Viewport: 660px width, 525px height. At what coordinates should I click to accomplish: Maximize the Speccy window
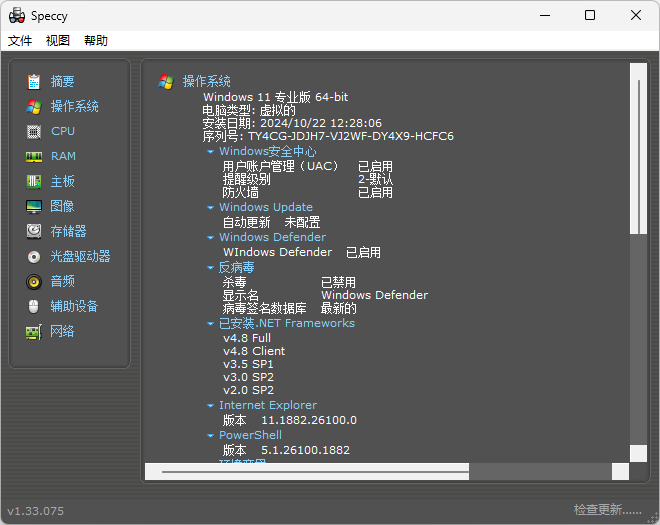pyautogui.click(x=590, y=16)
